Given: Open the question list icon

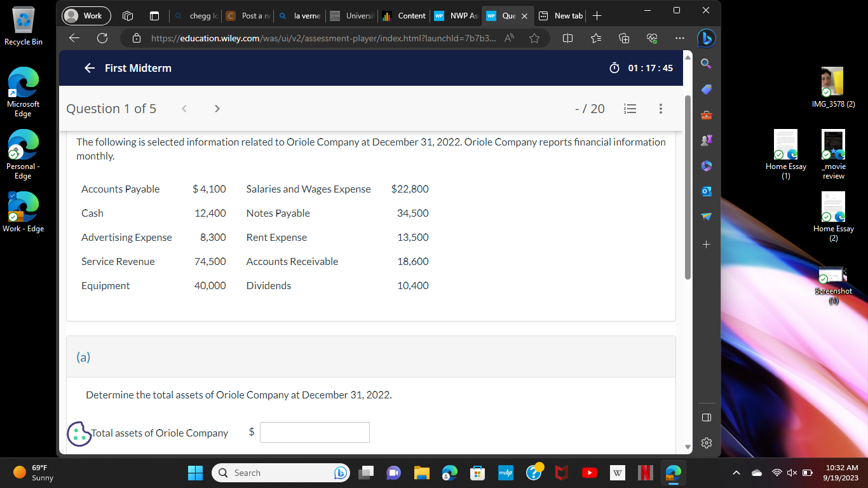Looking at the screenshot, I should pos(630,109).
